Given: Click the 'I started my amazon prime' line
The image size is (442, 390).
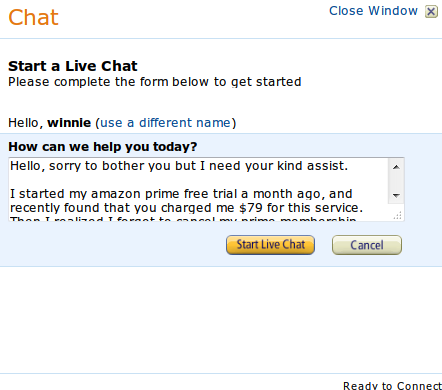Looking at the screenshot, I should pyautogui.click(x=181, y=194).
